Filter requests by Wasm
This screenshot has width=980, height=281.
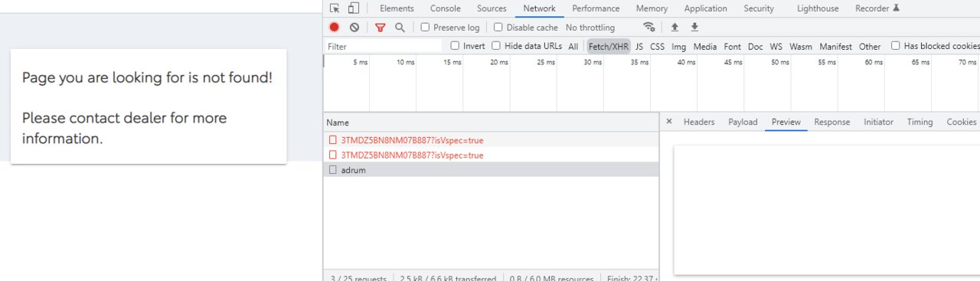(801, 47)
